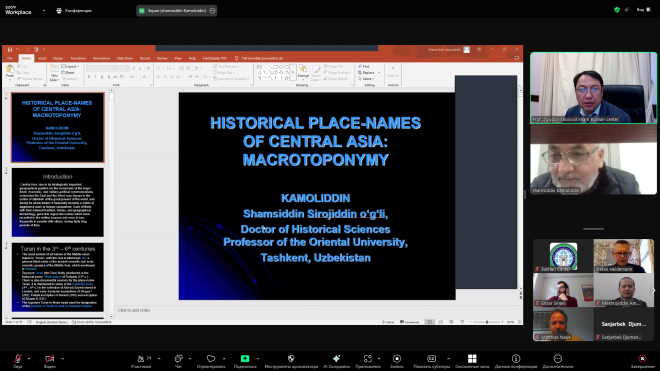This screenshot has height=371, width=660.
Task: Select the Turan centuries slide thumbnail
Action: coord(58,277)
